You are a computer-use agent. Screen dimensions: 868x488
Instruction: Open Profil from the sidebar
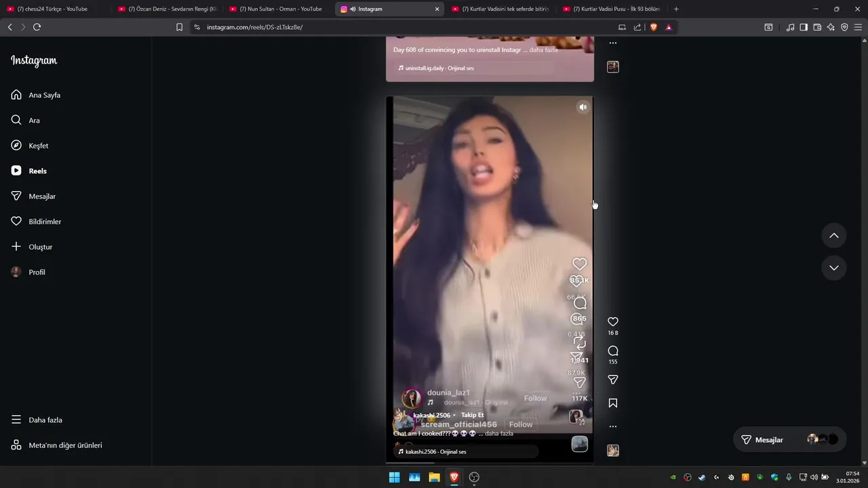click(x=28, y=272)
